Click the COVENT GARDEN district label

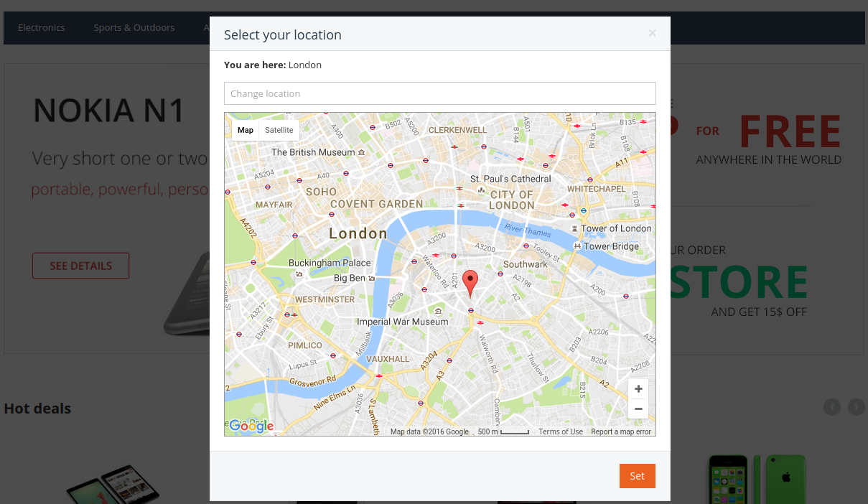(377, 204)
